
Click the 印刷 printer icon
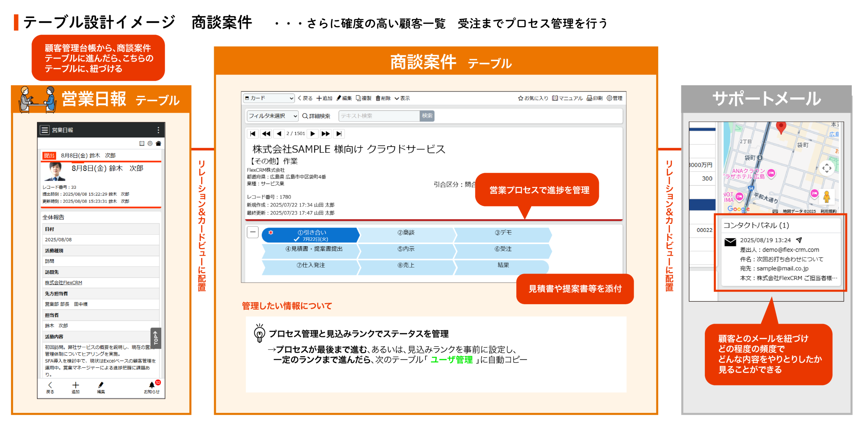click(x=589, y=98)
